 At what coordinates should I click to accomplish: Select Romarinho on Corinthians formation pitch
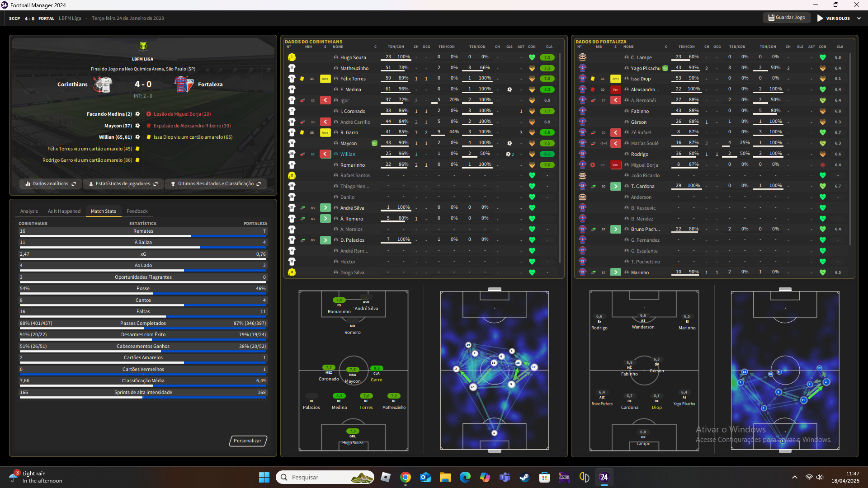(x=339, y=306)
